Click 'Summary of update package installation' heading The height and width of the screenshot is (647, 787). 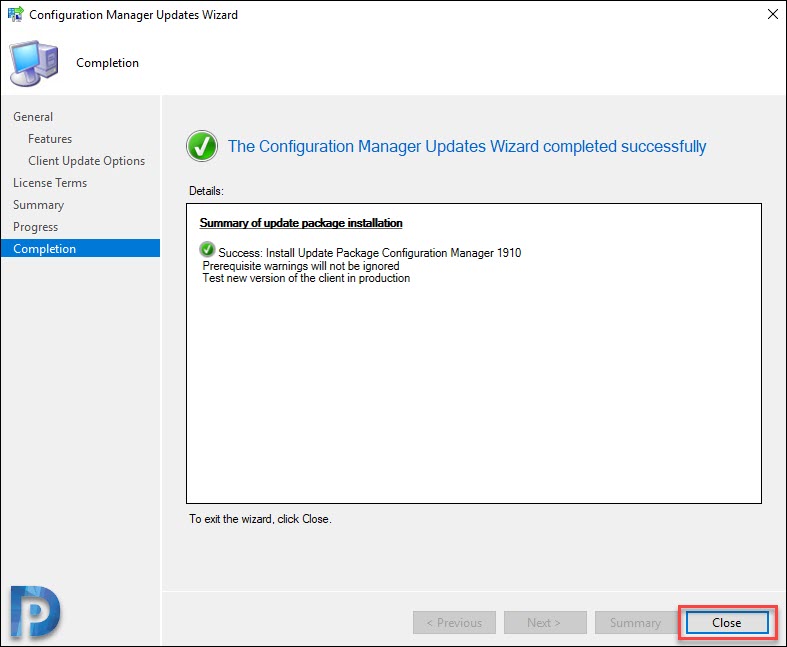point(301,223)
